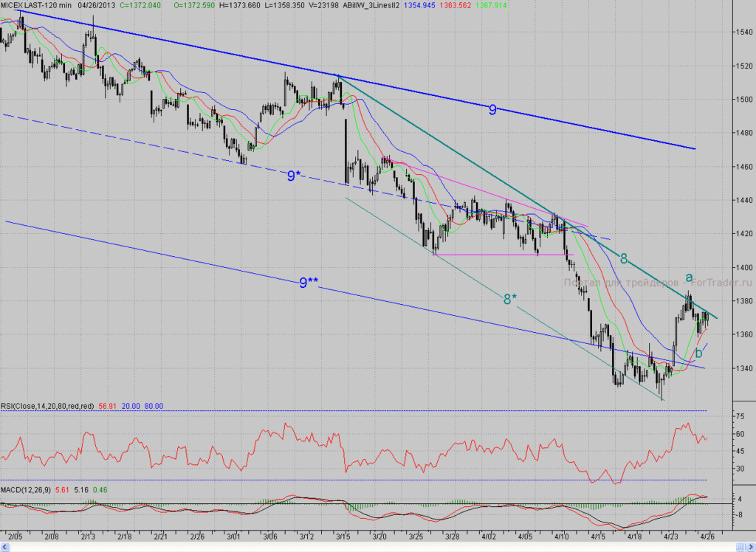756x552 pixels.
Task: Grab the horizontal scrollbar thumb handle
Action: [x=740, y=547]
